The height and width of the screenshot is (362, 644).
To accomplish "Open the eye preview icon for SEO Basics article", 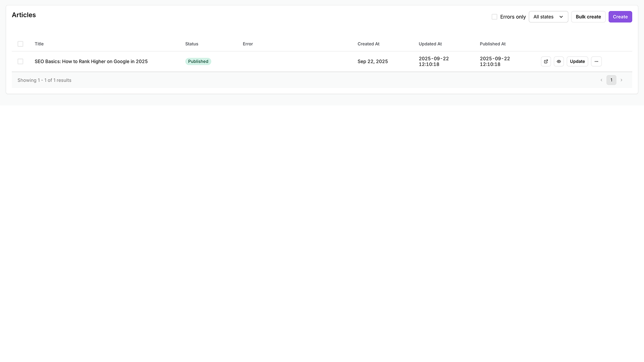I will point(559,61).
